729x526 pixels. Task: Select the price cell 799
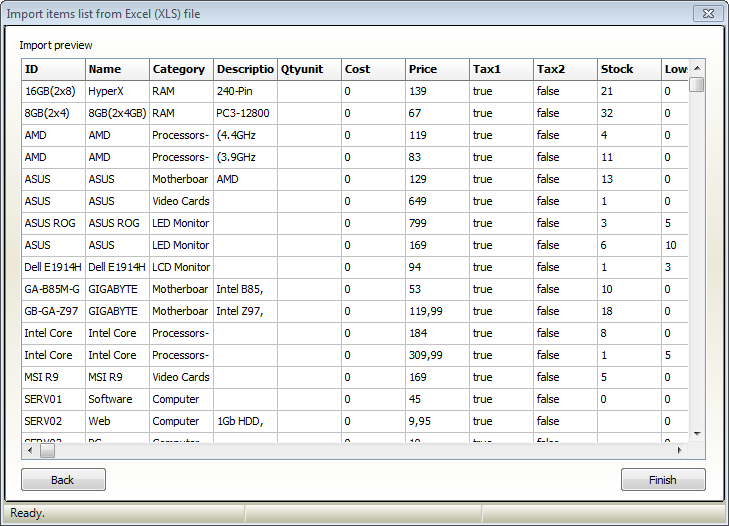(x=437, y=223)
